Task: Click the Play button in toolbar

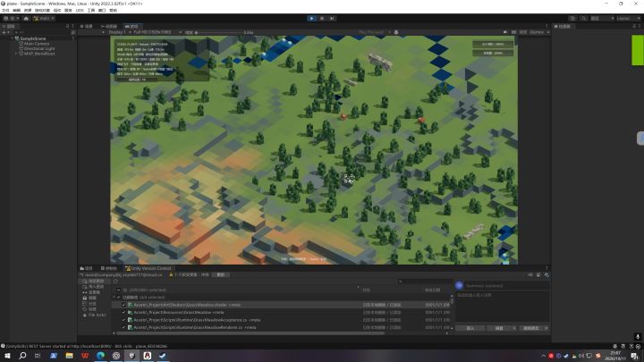Action: (312, 19)
